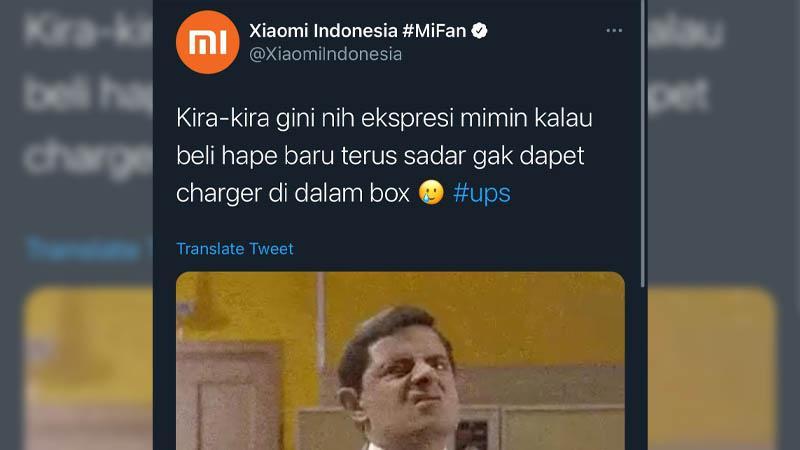This screenshot has width=800, height=450.
Task: Click the blurred yellow image in the background
Action: pos(88,368)
